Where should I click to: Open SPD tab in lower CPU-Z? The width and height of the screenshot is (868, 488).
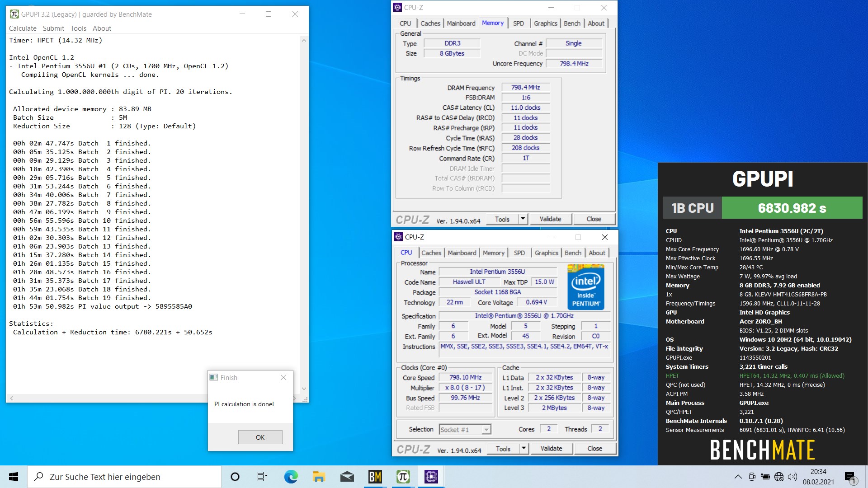pos(519,253)
